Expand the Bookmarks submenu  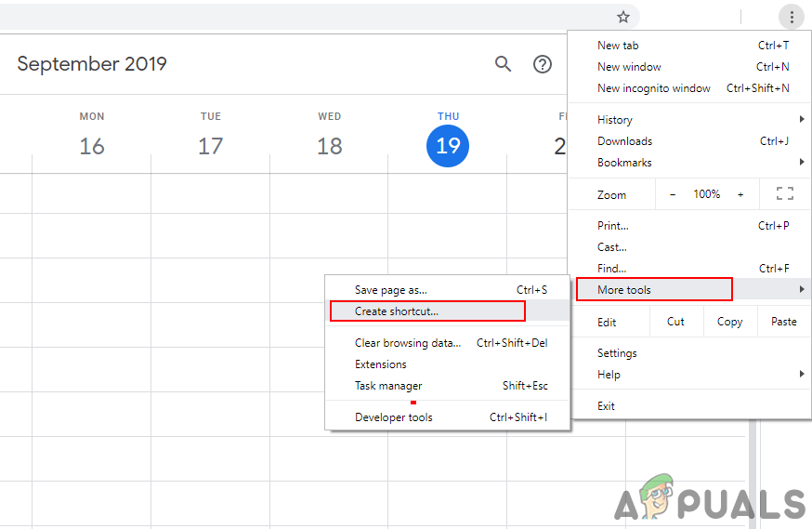tap(690, 162)
